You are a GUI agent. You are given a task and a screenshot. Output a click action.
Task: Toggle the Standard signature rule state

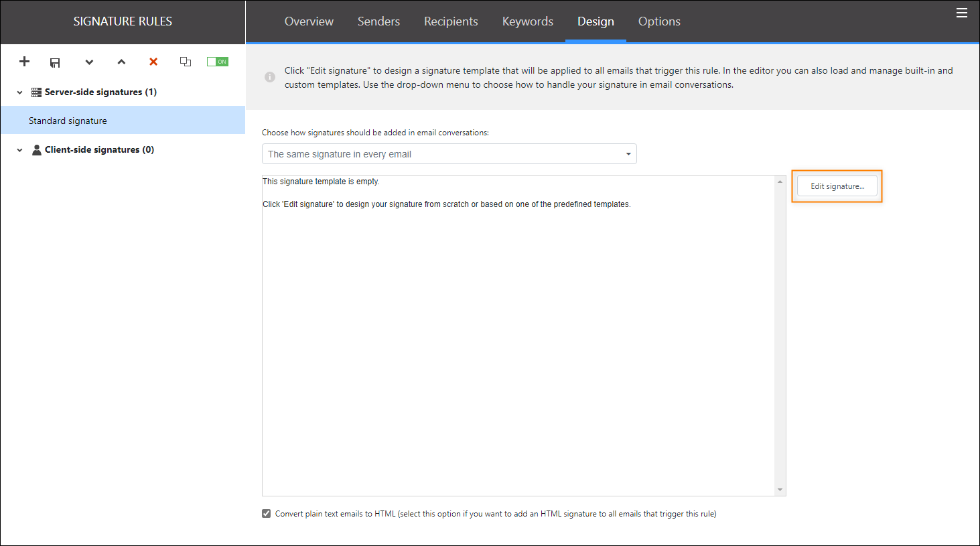point(217,61)
